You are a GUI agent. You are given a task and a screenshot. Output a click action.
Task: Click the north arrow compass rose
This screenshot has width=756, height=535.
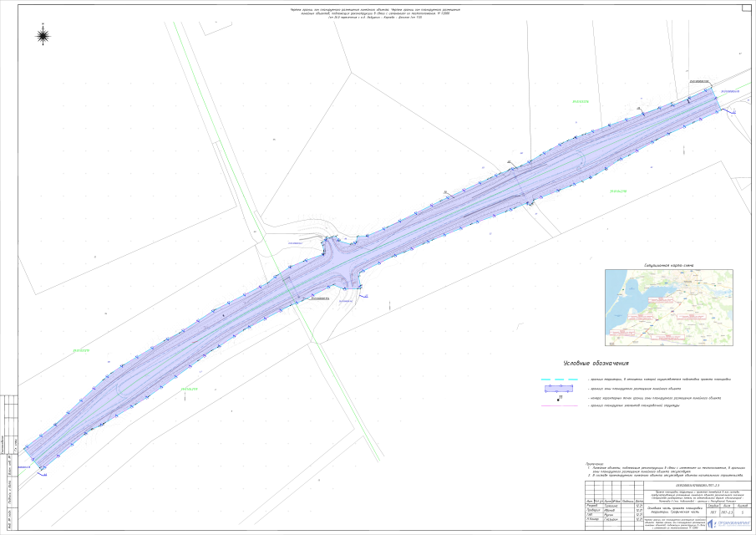pyautogui.click(x=43, y=35)
